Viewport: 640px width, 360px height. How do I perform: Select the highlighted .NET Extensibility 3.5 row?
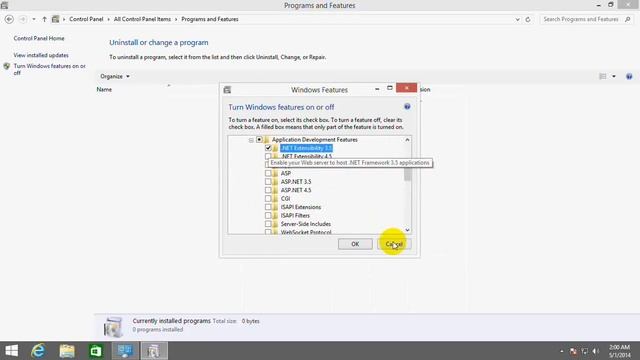306,148
